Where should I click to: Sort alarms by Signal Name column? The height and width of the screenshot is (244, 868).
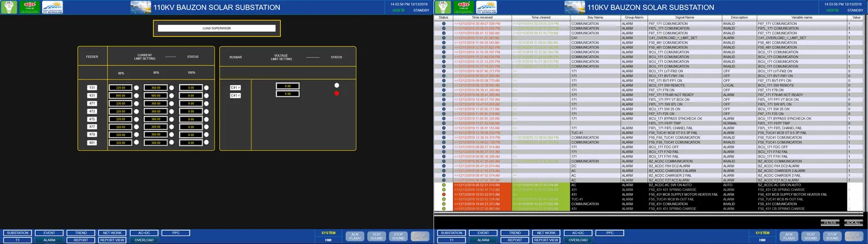(685, 17)
